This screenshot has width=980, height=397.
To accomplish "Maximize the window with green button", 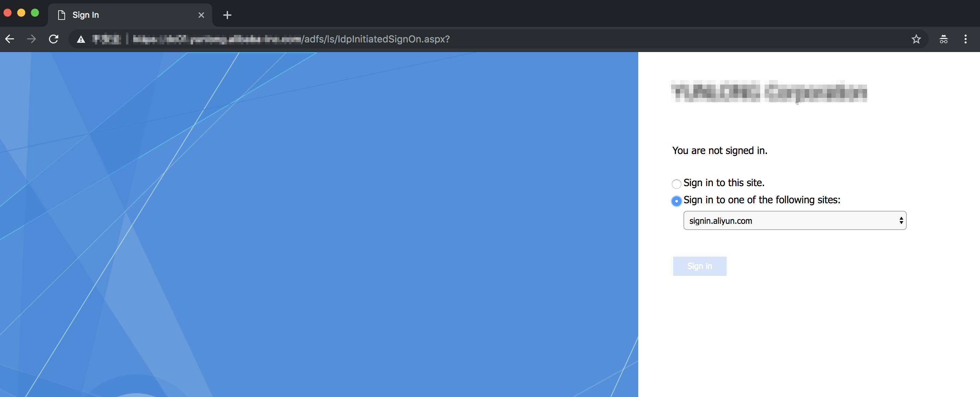I will pyautogui.click(x=35, y=13).
